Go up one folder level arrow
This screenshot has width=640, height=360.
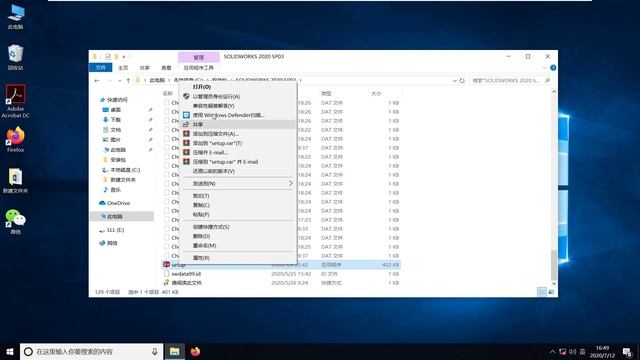(128, 80)
